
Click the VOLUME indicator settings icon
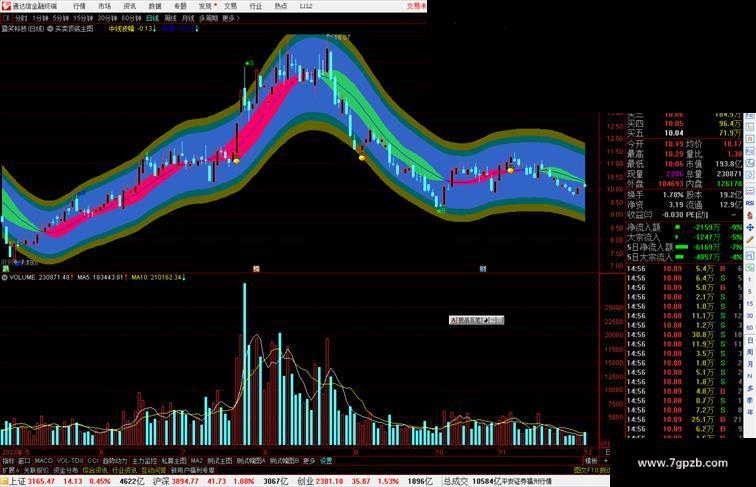pos(4,277)
